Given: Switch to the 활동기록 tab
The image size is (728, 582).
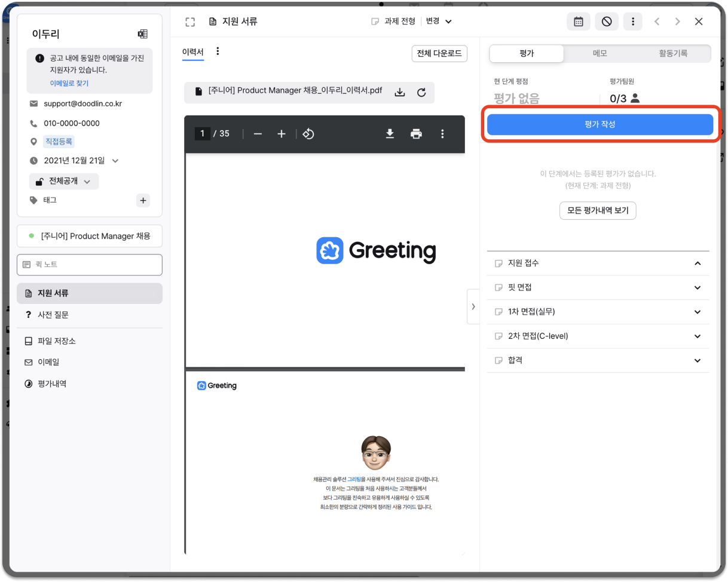Looking at the screenshot, I should point(673,53).
